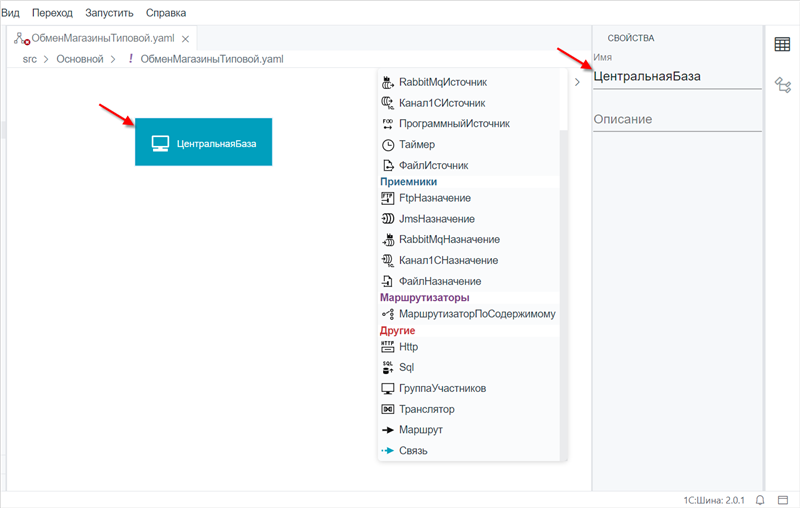Screen dimensions: 800x508
Task: Focus the Описание input field
Action: click(677, 119)
